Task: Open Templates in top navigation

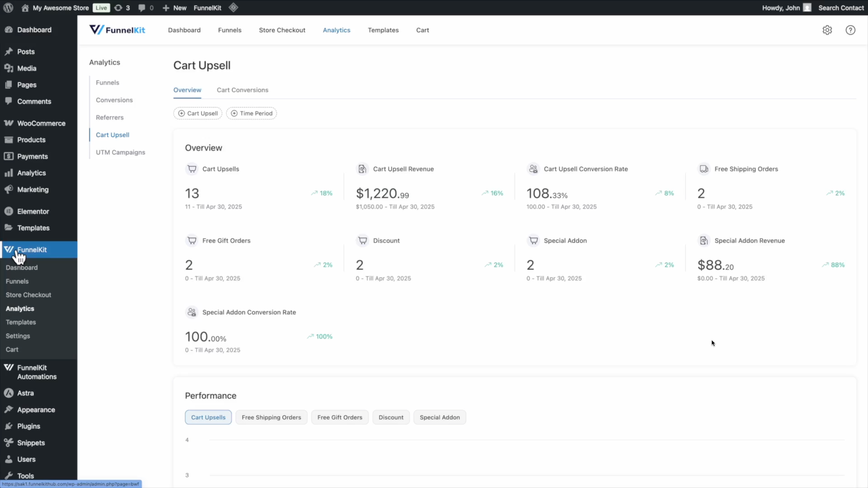Action: point(383,30)
